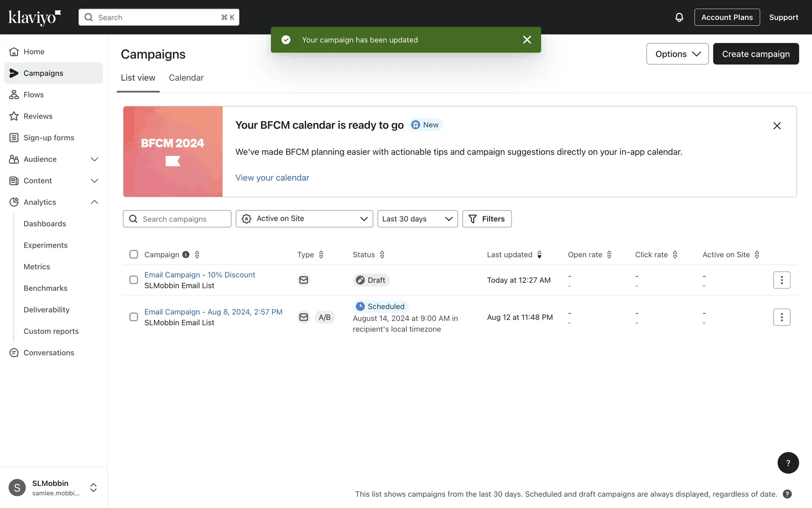Collapse the Analytics sidebar section
The width and height of the screenshot is (812, 508).
tap(94, 202)
